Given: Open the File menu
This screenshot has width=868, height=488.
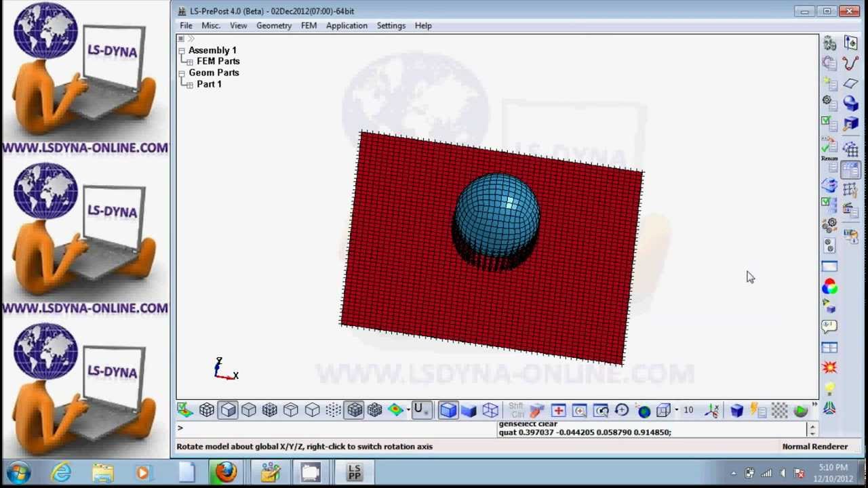Looking at the screenshot, I should coord(186,26).
